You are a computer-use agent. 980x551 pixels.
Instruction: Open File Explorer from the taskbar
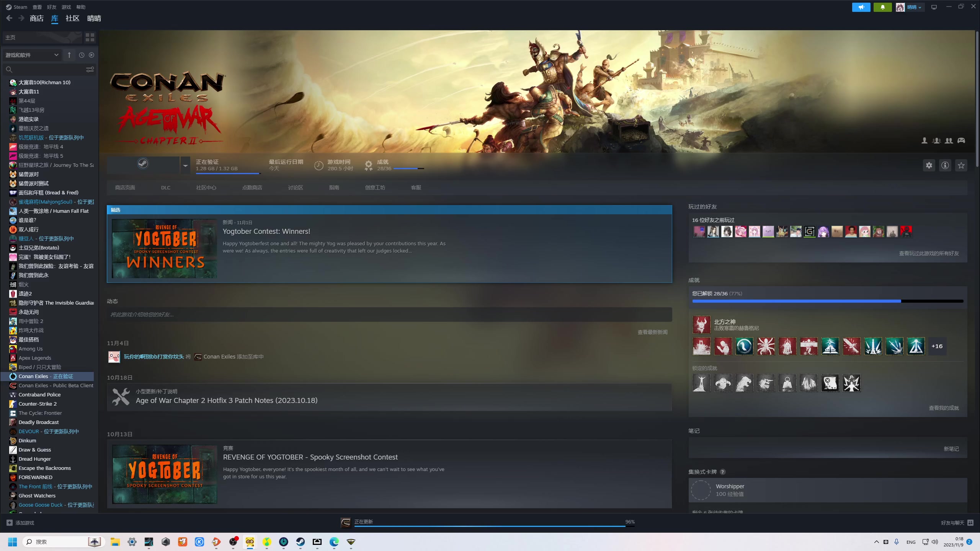(115, 542)
